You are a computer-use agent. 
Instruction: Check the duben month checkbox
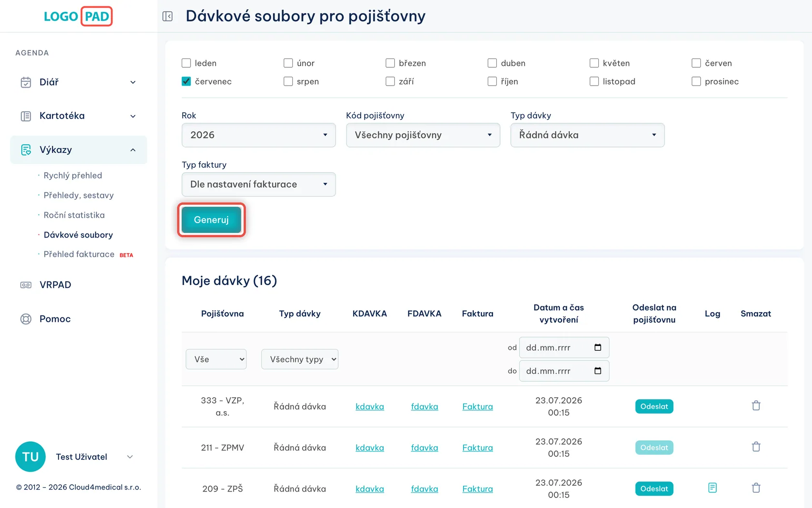pyautogui.click(x=492, y=63)
